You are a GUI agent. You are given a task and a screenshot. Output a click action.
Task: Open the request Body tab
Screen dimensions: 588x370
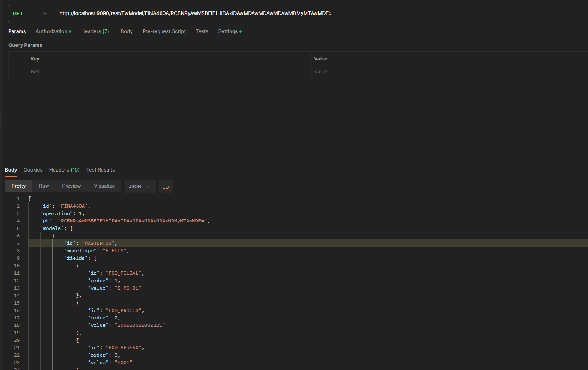pyautogui.click(x=126, y=31)
